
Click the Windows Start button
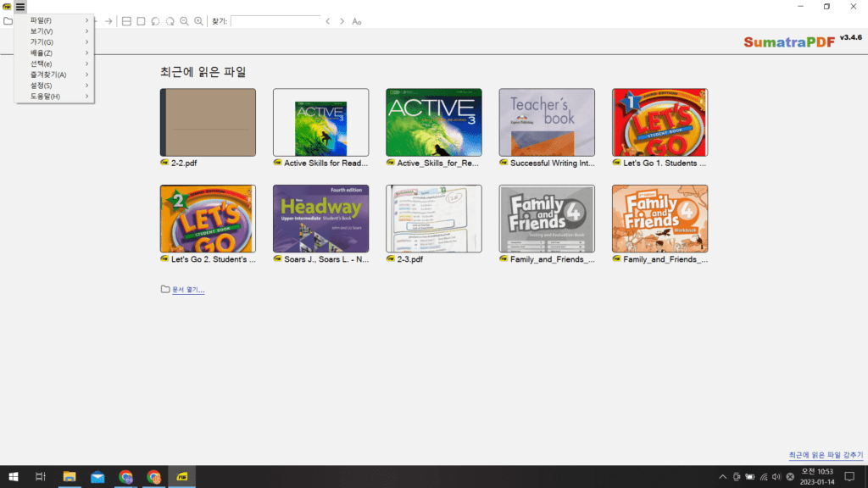[x=14, y=476]
